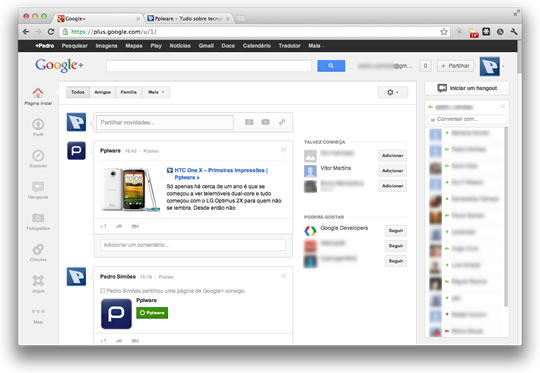Switch to the Pplware browser tab
This screenshot has width=540, height=373.
click(187, 19)
